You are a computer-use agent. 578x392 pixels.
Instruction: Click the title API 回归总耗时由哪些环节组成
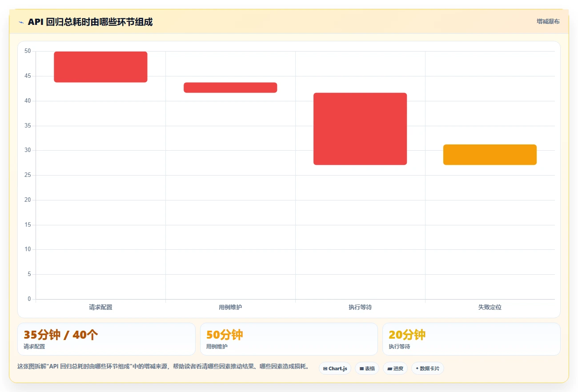(x=90, y=22)
